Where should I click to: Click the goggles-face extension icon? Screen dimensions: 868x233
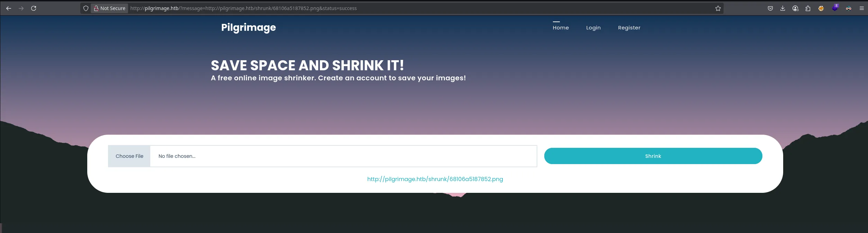point(848,8)
